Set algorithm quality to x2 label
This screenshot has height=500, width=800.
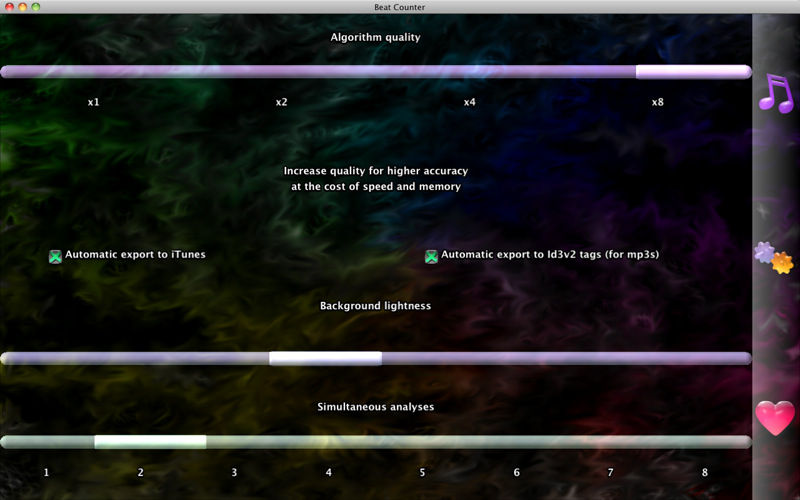282,102
